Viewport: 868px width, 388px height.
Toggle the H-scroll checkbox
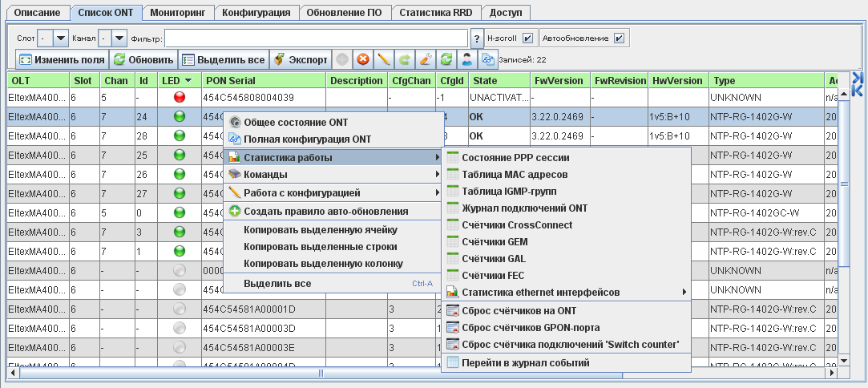[527, 38]
